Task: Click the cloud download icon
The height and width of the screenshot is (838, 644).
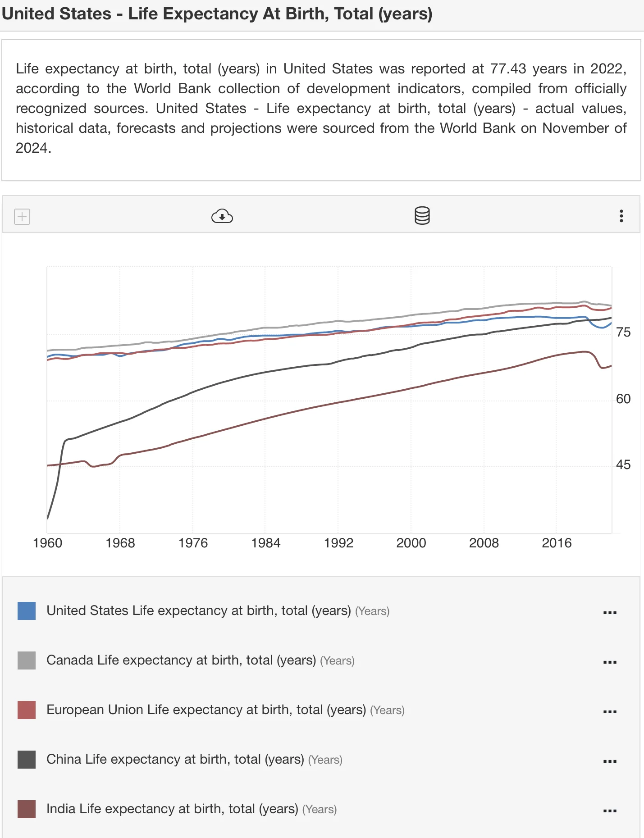Action: (x=222, y=217)
